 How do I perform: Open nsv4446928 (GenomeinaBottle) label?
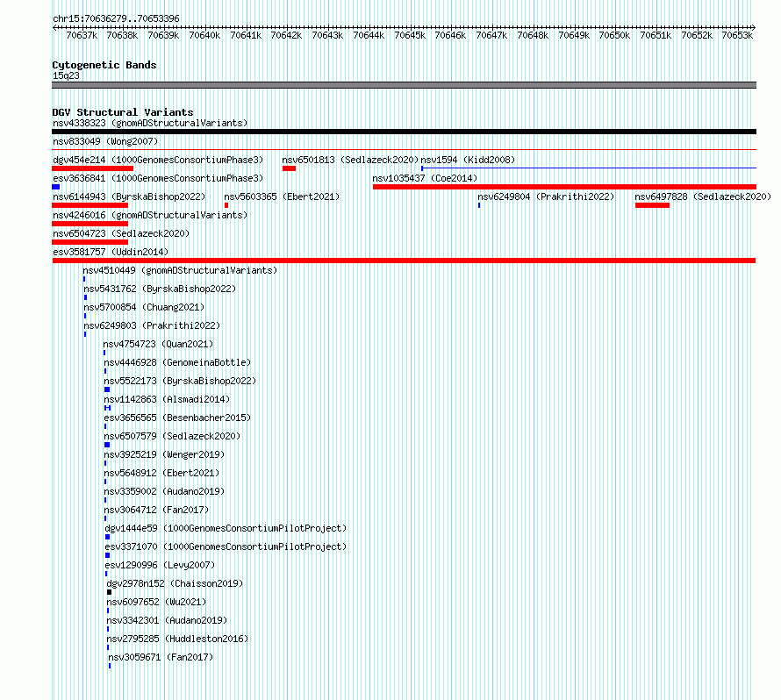click(177, 362)
